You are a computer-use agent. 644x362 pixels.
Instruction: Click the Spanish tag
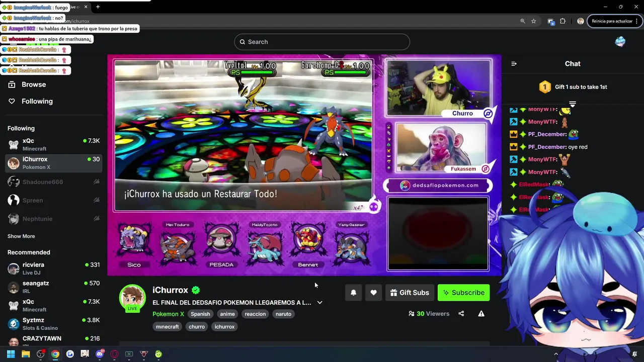point(200,314)
